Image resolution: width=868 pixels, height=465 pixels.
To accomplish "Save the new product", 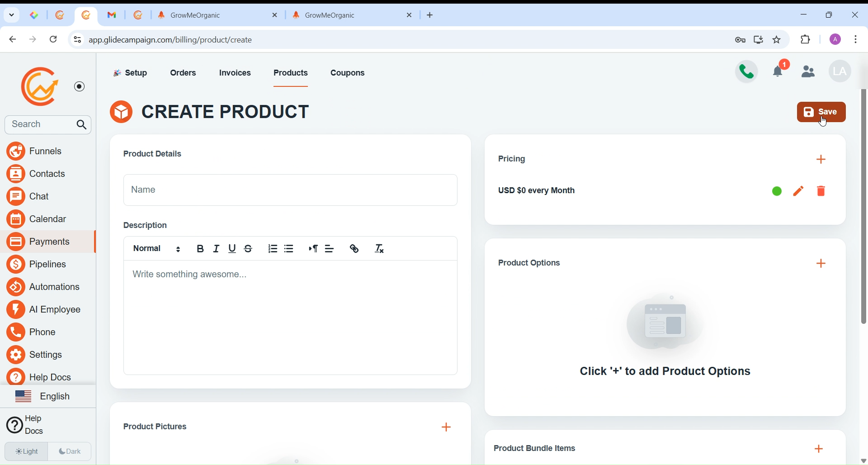I will [821, 112].
